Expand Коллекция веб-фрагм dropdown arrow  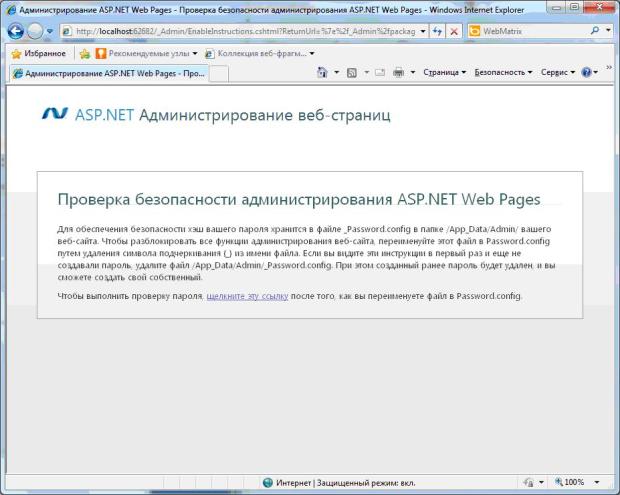click(x=312, y=53)
